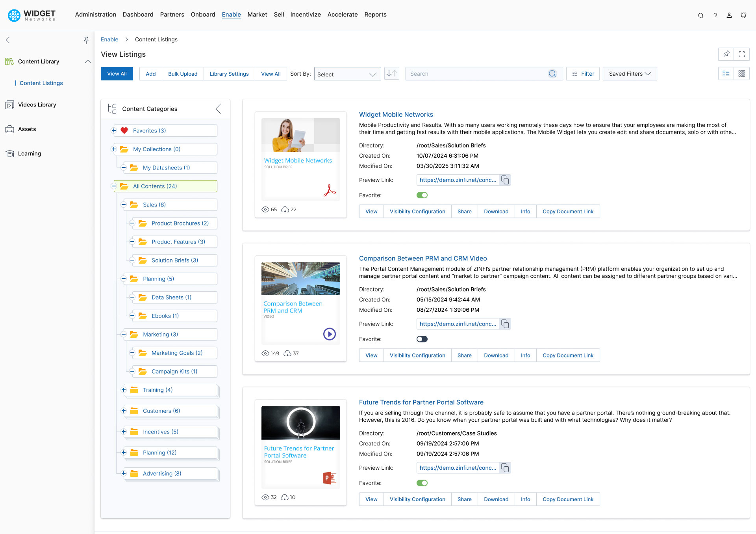This screenshot has width=756, height=534.
Task: Collapse the All Contents category
Action: coord(114,186)
